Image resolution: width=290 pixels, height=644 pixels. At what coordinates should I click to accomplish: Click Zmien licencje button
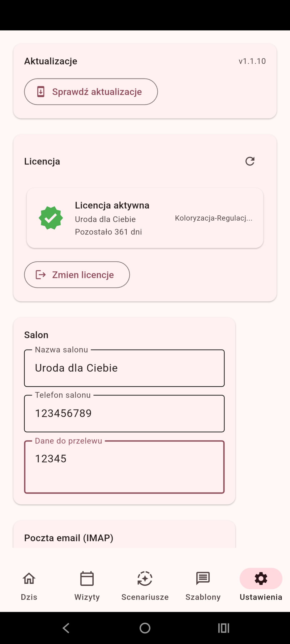click(77, 275)
